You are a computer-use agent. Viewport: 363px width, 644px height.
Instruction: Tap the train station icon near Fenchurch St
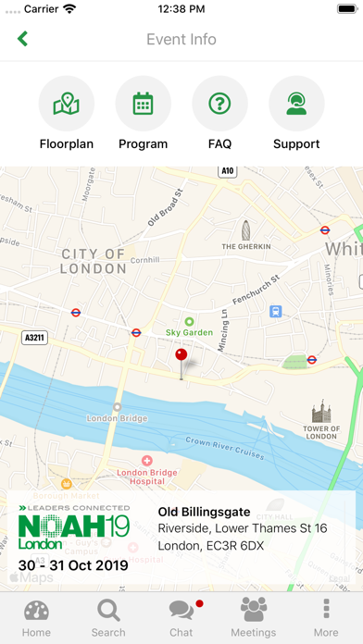(275, 311)
